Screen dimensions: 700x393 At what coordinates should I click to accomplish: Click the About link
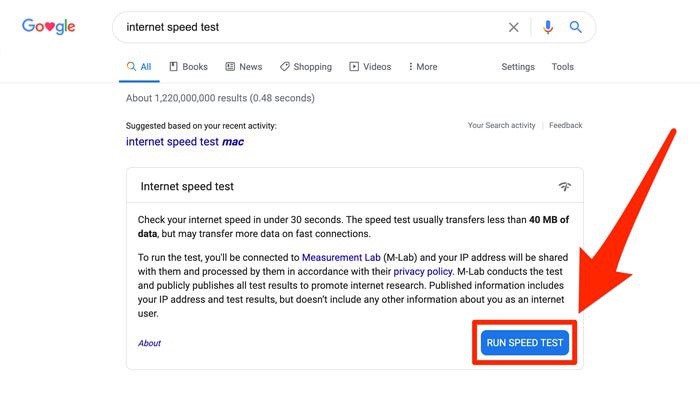(x=149, y=343)
